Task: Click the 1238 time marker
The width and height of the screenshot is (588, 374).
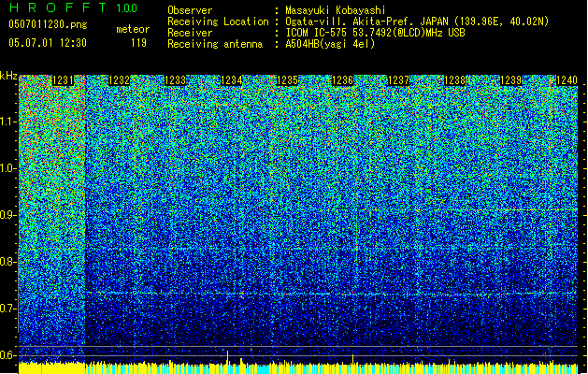Action: click(454, 80)
